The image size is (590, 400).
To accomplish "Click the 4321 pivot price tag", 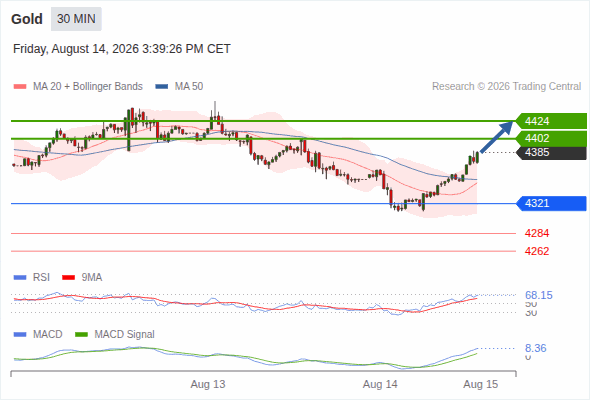I will point(551,204).
